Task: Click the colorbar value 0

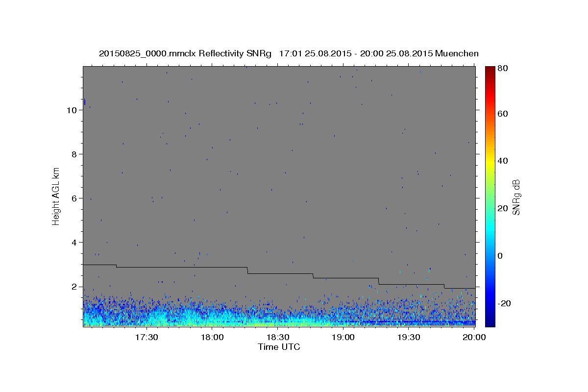Action: pos(500,256)
